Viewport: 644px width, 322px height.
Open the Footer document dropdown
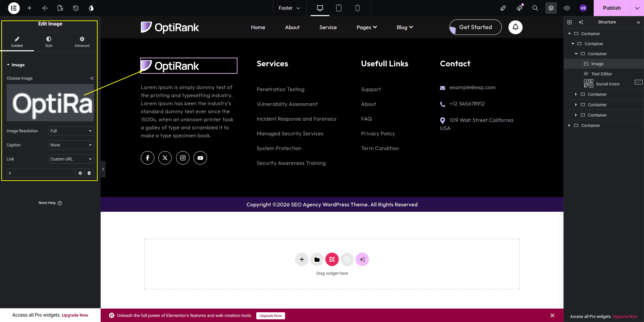coord(289,8)
